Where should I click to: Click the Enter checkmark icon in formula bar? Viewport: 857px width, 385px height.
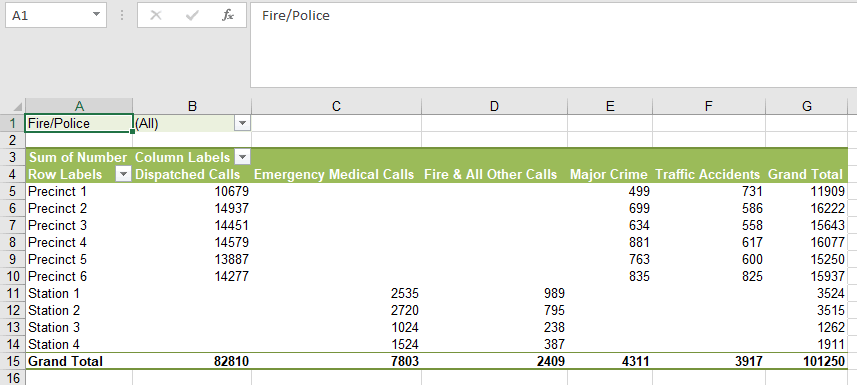coord(192,15)
